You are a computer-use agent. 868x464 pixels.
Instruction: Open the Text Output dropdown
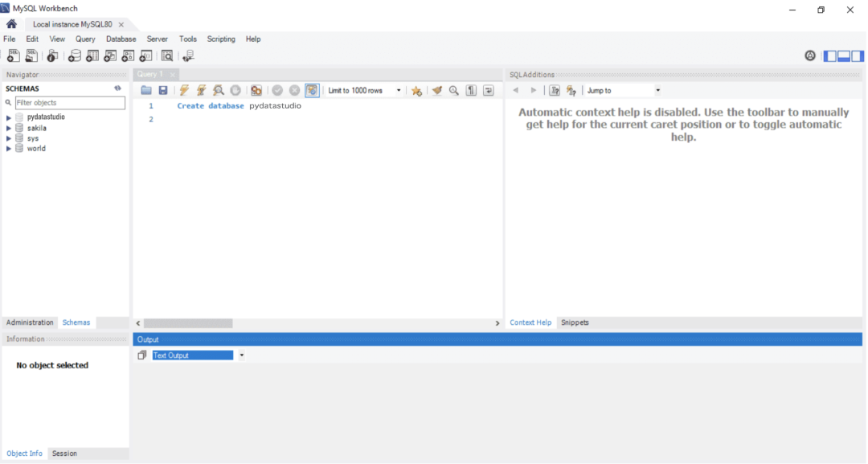click(242, 355)
